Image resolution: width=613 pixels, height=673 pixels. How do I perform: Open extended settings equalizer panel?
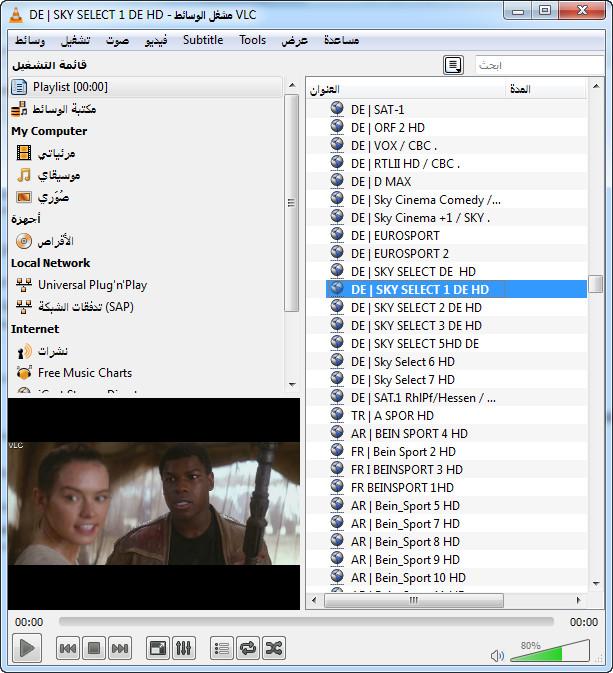(184, 648)
